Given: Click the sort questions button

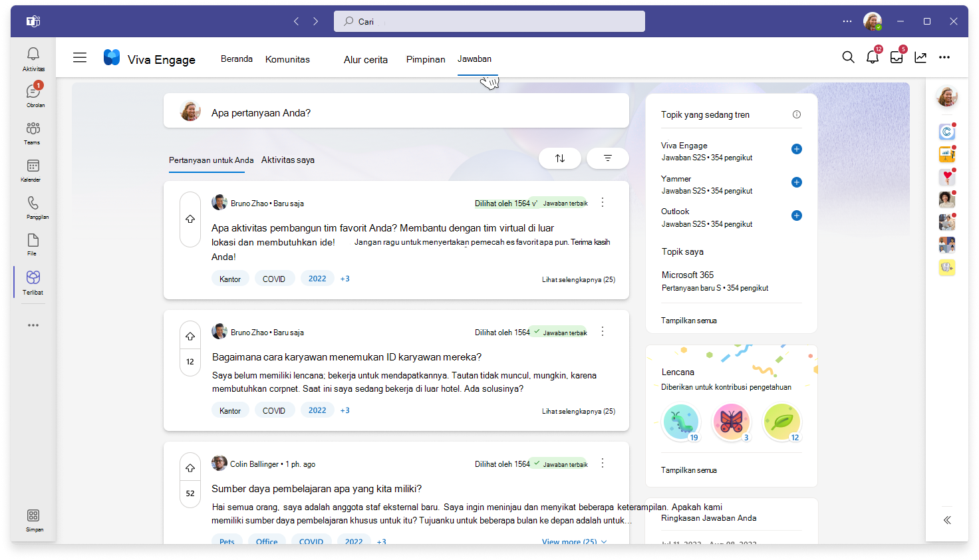Looking at the screenshot, I should 560,158.
